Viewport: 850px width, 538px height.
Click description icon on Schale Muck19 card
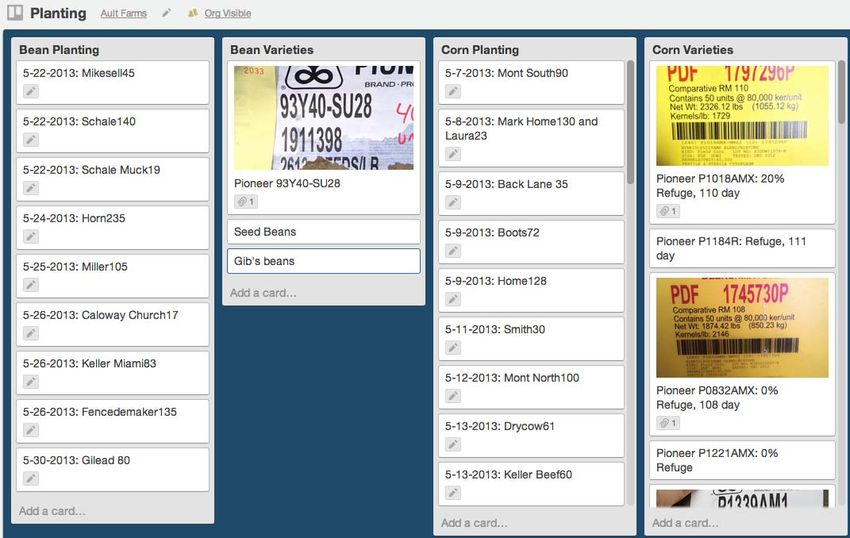coord(31,188)
